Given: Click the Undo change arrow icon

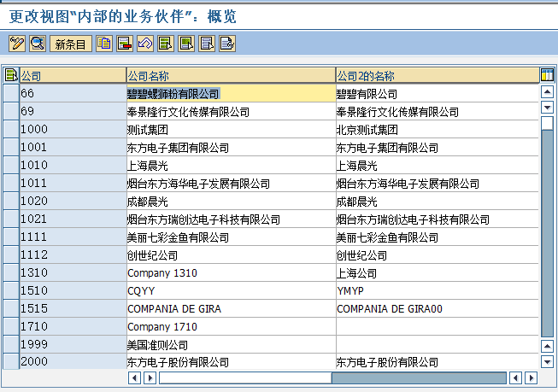Looking at the screenshot, I should 145,44.
